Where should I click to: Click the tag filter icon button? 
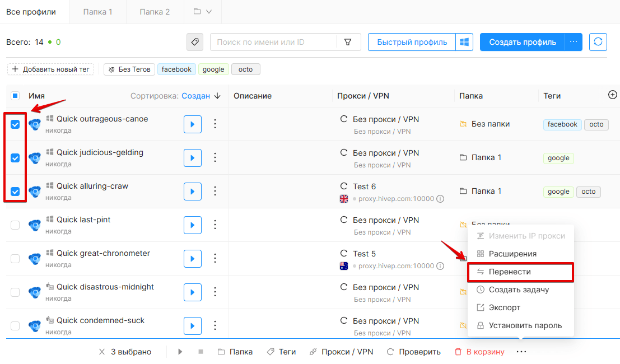(194, 42)
